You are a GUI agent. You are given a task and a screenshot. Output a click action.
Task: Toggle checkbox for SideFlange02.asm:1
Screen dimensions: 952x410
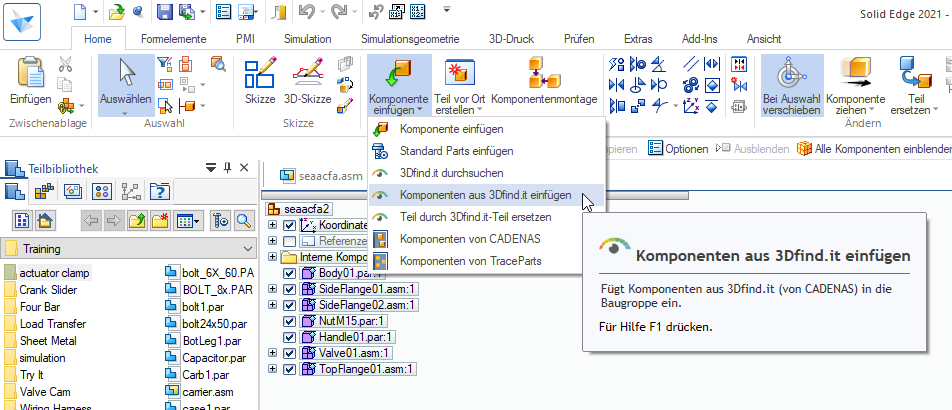[x=290, y=304]
